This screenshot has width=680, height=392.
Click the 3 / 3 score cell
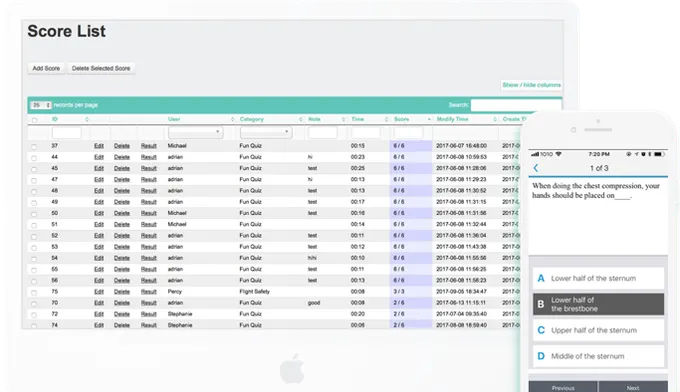point(399,292)
